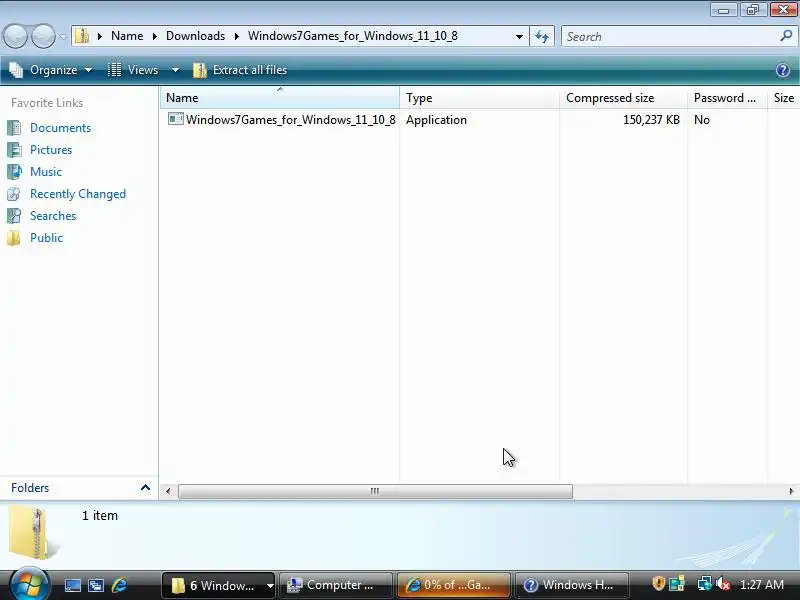This screenshot has height=600, width=800.
Task: Open the Views dropdown arrow
Action: click(x=175, y=70)
